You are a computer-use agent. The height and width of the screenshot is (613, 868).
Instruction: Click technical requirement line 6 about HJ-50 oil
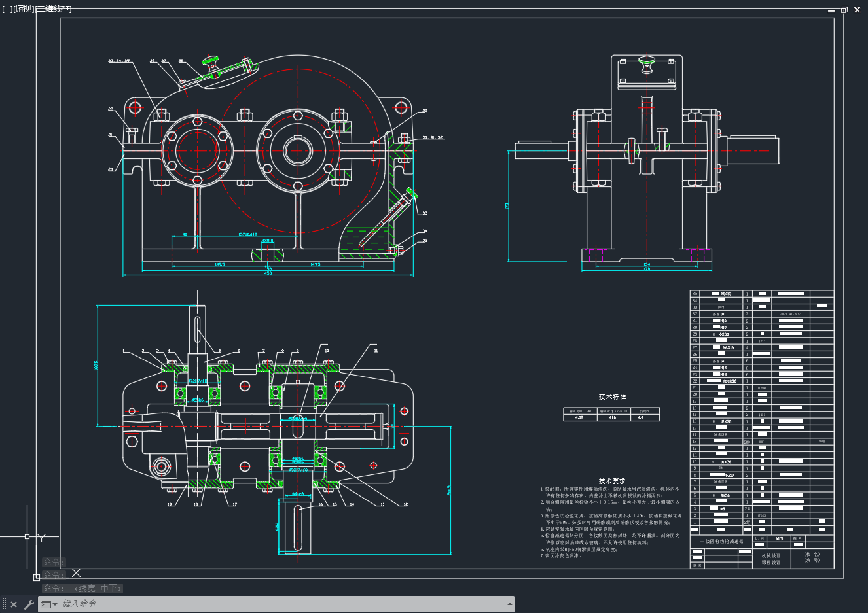[579, 550]
